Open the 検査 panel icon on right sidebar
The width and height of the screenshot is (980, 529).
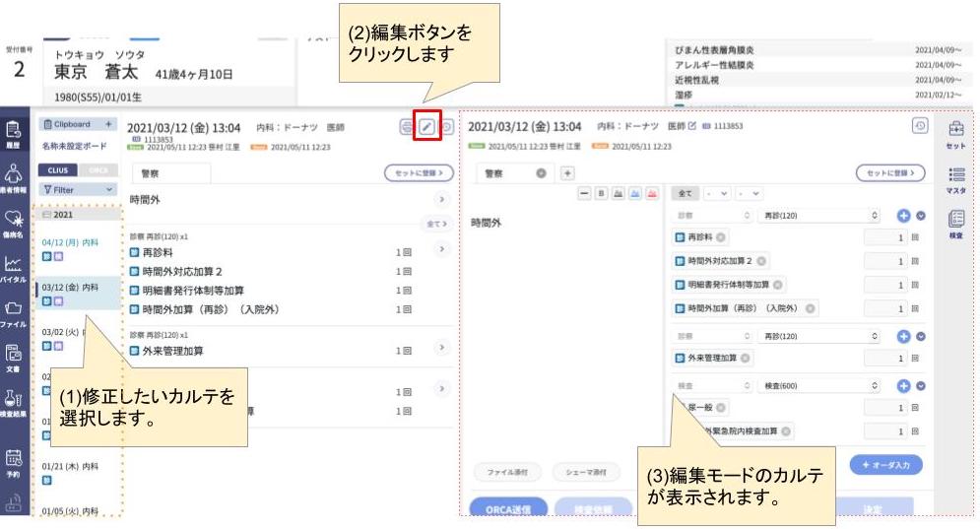point(955,225)
